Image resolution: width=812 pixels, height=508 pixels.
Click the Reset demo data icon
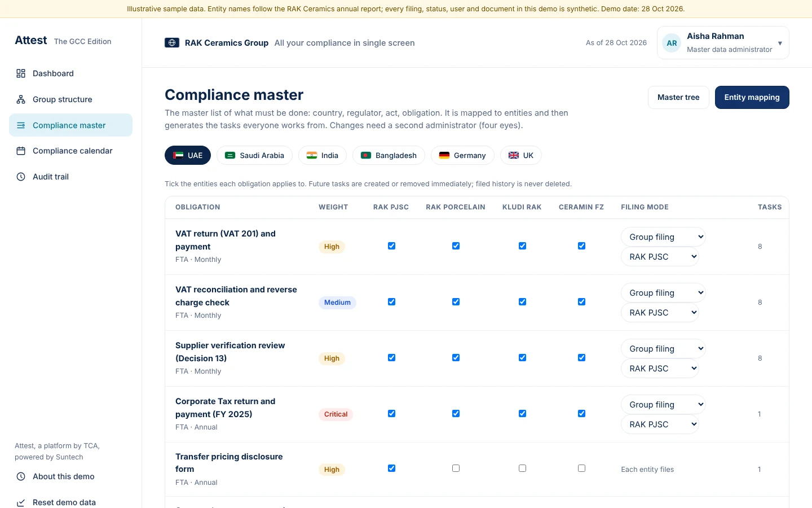[x=21, y=502]
